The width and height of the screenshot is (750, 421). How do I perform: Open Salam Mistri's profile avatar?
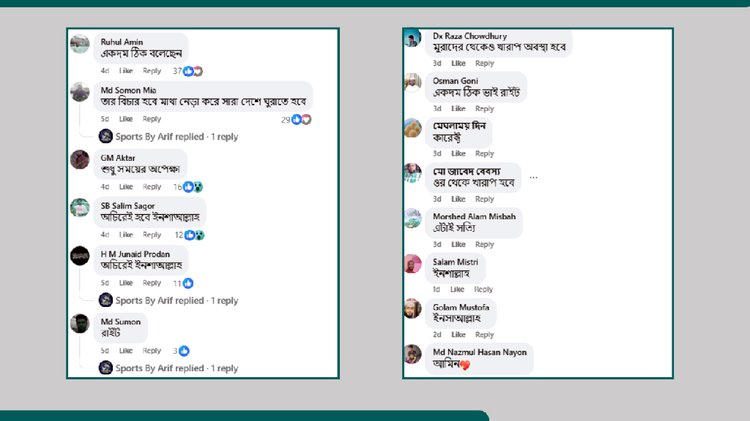coord(412,264)
